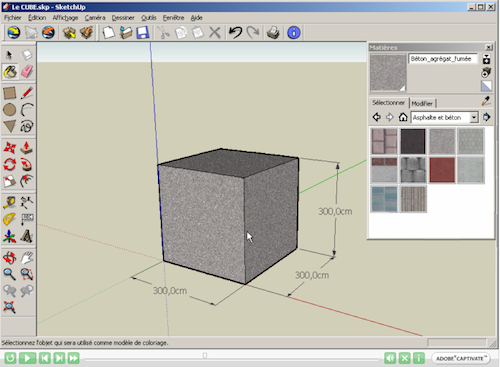
Task: Open the Fenêtre menu
Action: coord(173,18)
